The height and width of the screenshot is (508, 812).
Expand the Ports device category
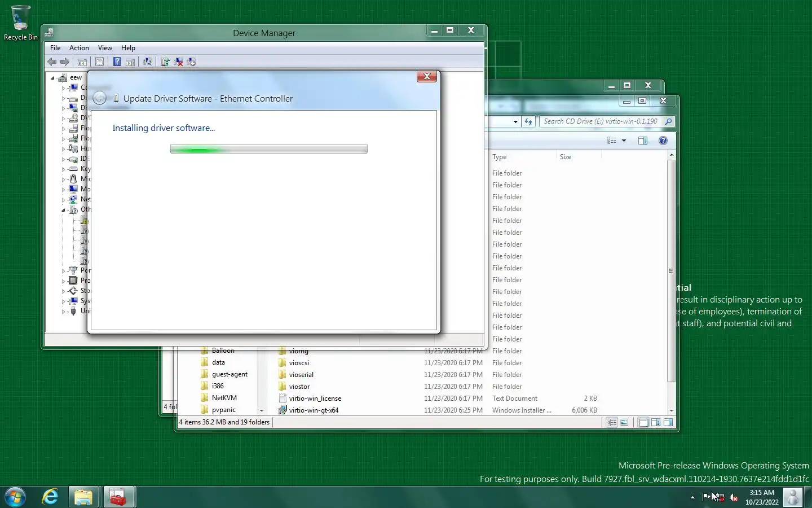(63, 270)
